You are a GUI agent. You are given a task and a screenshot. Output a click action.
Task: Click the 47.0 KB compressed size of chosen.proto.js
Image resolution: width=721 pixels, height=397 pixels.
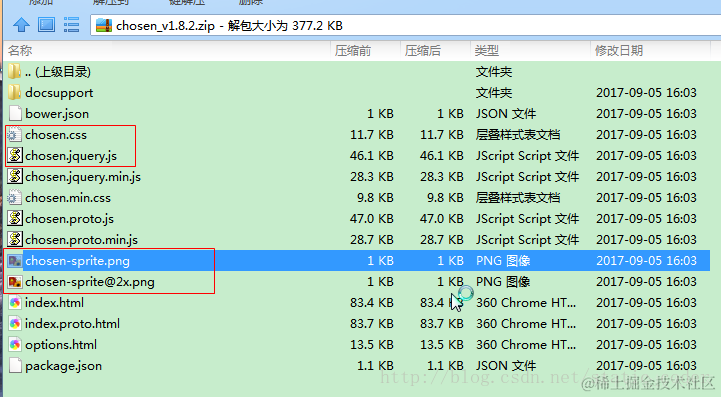pyautogui.click(x=441, y=219)
